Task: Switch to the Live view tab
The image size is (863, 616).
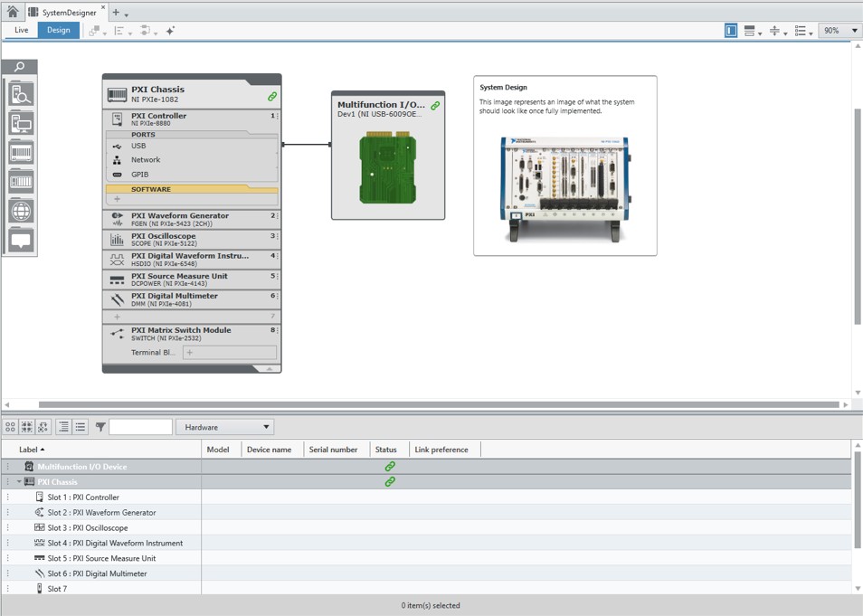Action: (x=22, y=30)
